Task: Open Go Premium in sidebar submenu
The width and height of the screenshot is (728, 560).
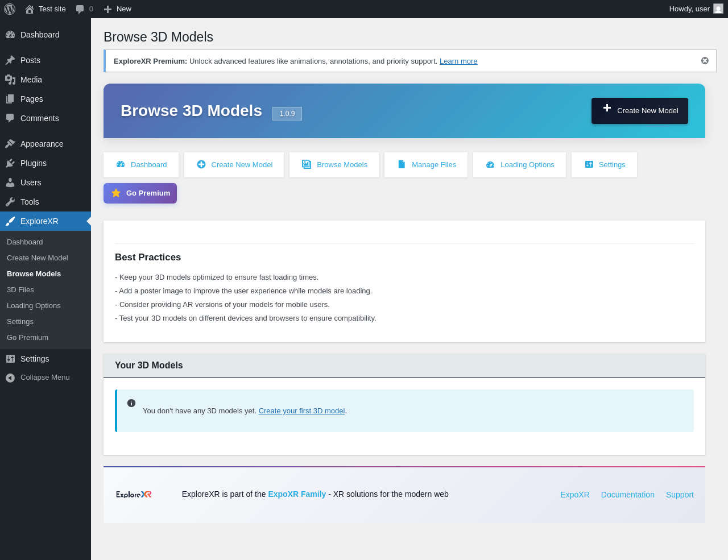Action: 45,338
